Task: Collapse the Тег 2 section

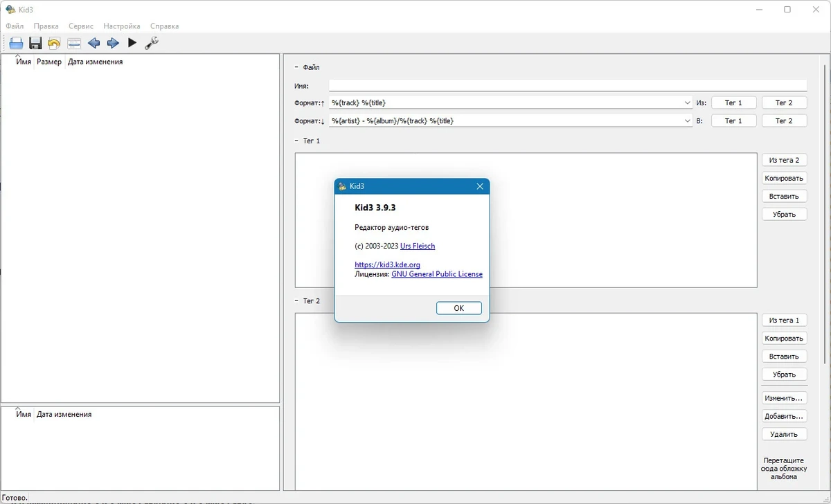Action: pyautogui.click(x=296, y=301)
